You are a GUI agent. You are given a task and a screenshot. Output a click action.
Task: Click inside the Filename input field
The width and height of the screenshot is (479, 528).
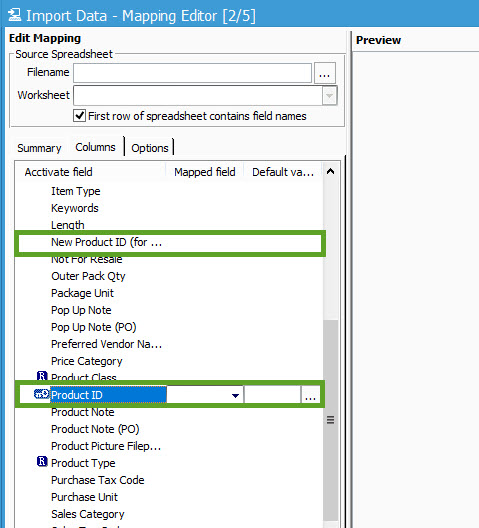192,73
